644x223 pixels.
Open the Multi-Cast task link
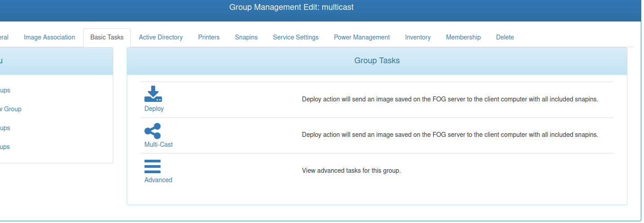click(158, 144)
